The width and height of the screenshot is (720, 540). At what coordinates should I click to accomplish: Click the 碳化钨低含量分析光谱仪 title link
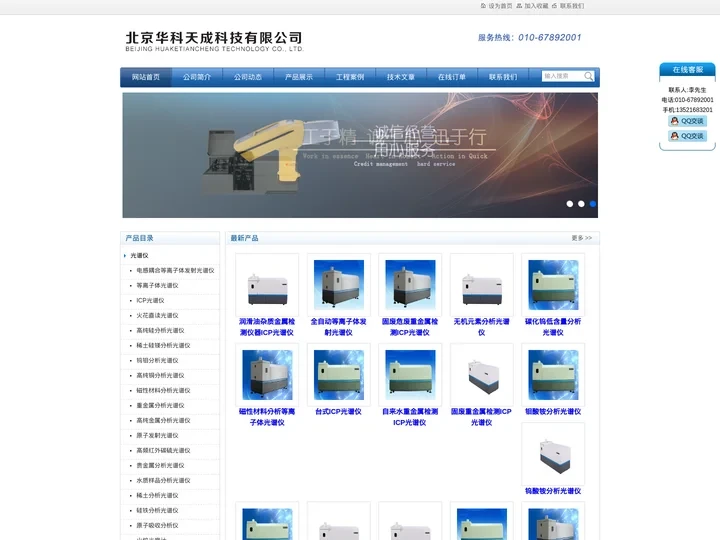point(553,327)
